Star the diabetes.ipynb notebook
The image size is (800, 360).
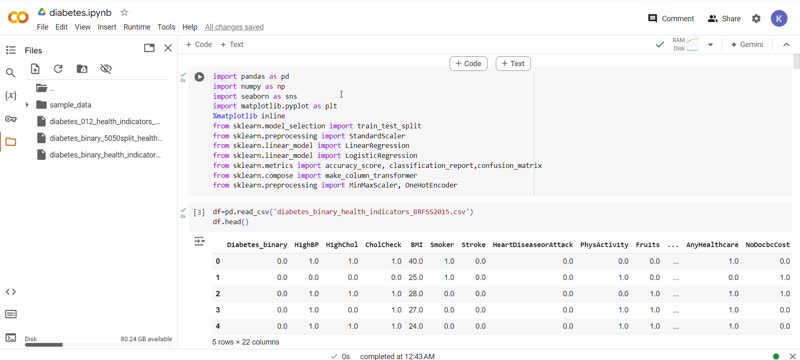point(124,12)
